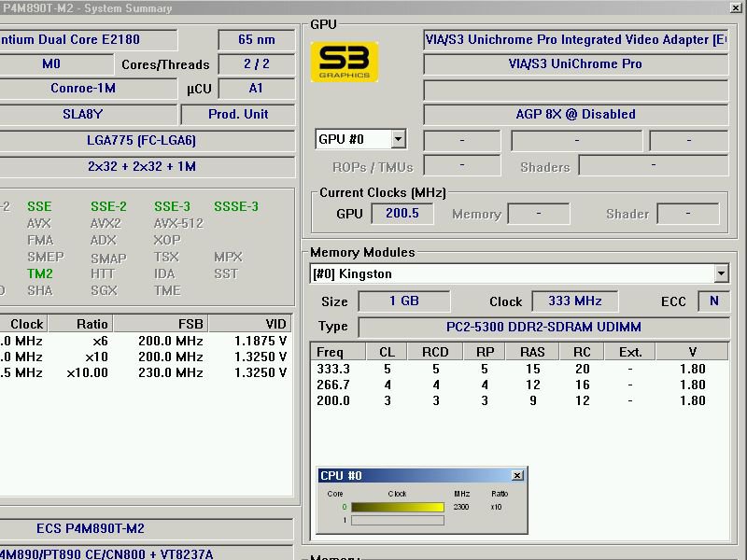Select the 200.0 frequency timing row
747x560 pixels.
[518, 400]
